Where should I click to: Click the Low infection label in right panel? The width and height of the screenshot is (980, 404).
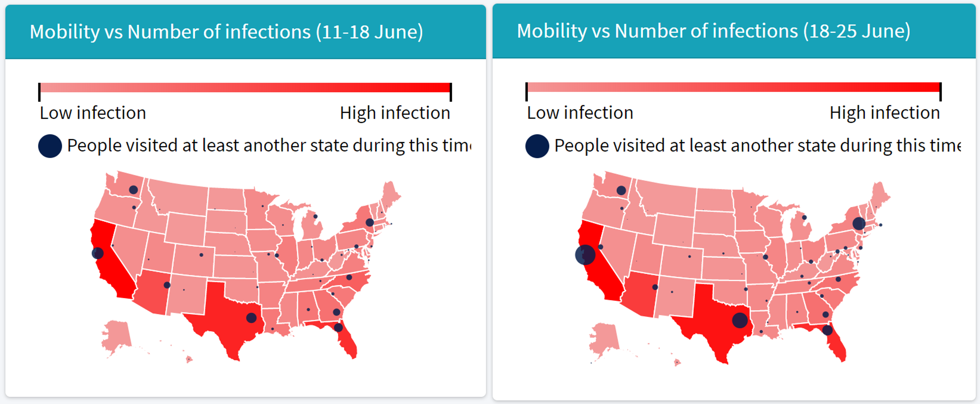(x=580, y=113)
